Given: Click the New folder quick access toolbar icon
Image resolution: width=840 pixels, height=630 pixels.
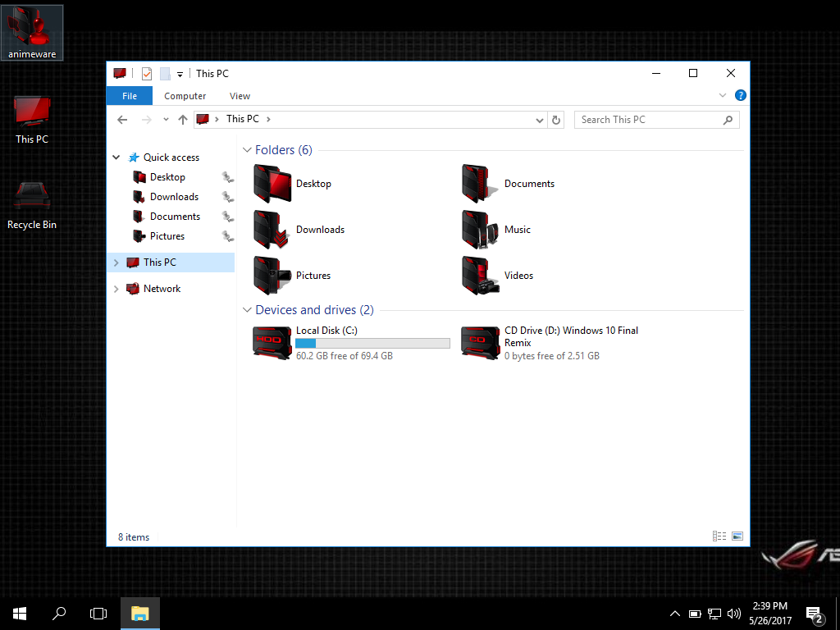Looking at the screenshot, I should tap(165, 74).
